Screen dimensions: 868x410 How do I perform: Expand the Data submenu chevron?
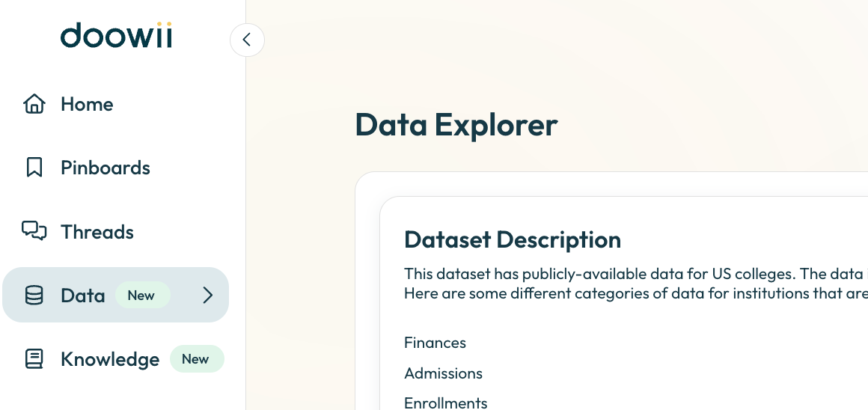[208, 296]
